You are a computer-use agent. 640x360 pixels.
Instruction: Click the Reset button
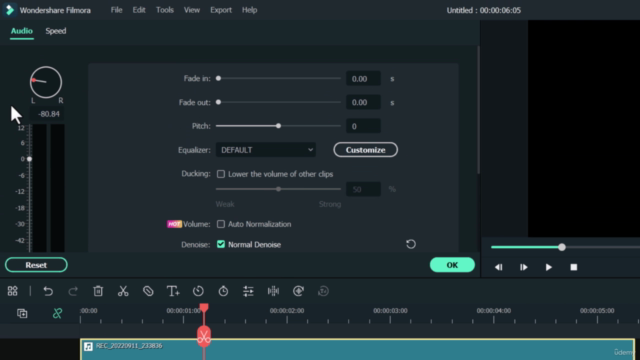pos(36,265)
